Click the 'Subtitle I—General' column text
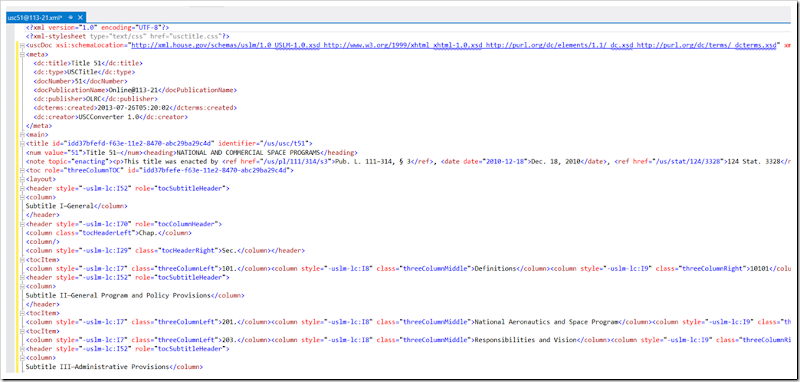800x382 pixels. [x=59, y=206]
